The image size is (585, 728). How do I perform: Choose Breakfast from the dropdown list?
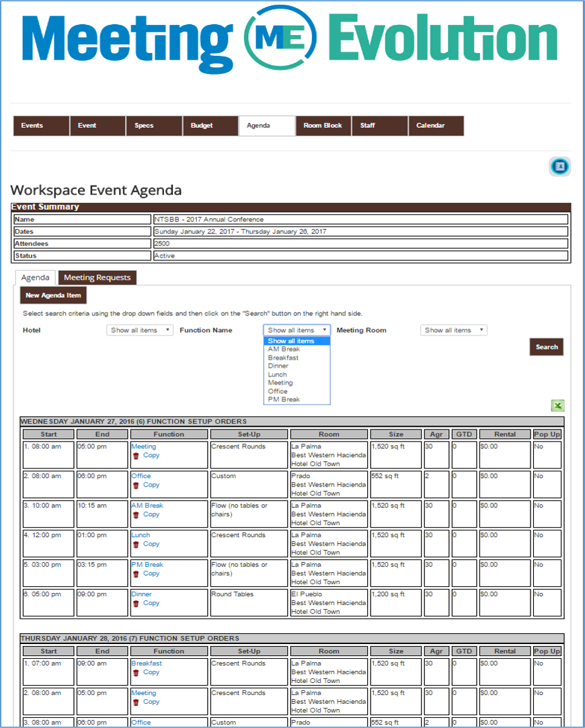[x=283, y=358]
